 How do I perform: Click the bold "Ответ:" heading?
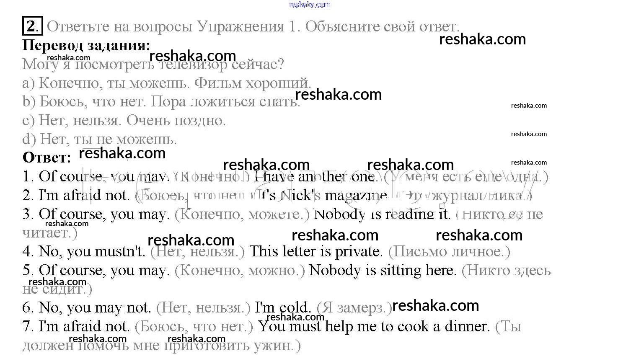click(x=47, y=157)
